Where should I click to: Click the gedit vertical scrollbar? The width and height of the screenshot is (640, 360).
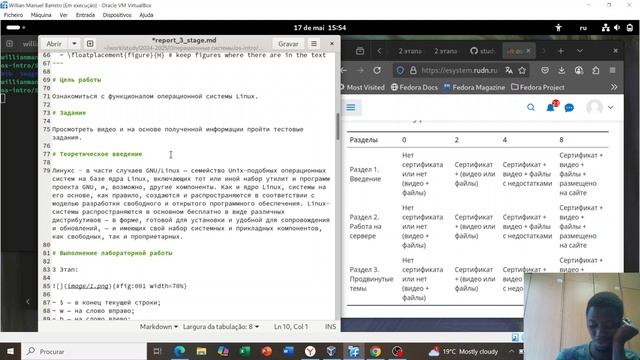338,127
